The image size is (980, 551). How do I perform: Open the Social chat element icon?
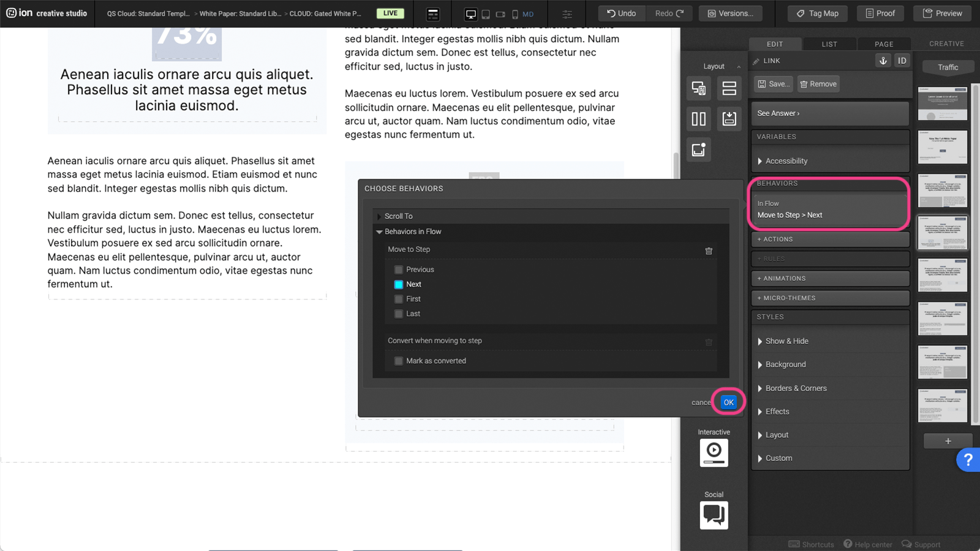[x=714, y=515]
